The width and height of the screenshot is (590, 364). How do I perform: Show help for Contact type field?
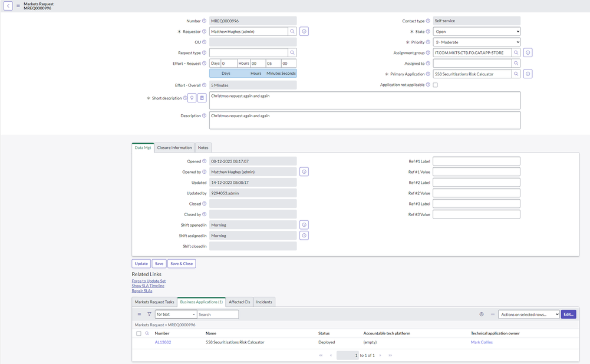coord(428,21)
